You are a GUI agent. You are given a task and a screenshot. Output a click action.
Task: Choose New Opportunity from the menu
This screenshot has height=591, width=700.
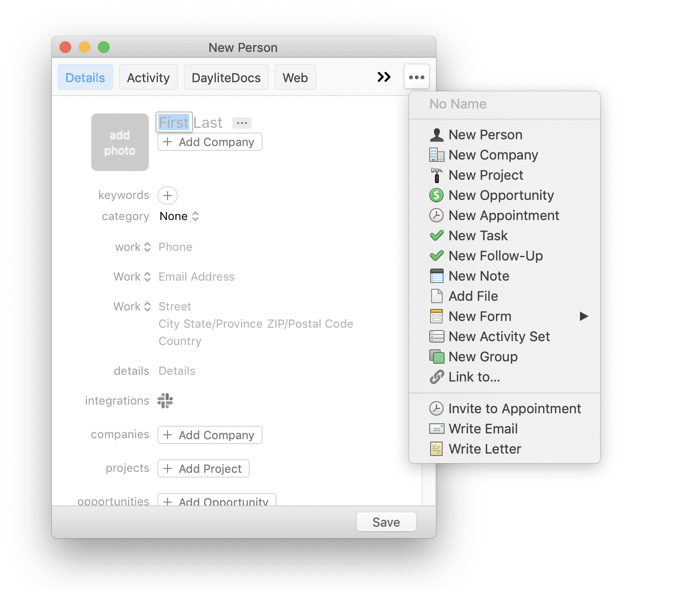pyautogui.click(x=505, y=195)
